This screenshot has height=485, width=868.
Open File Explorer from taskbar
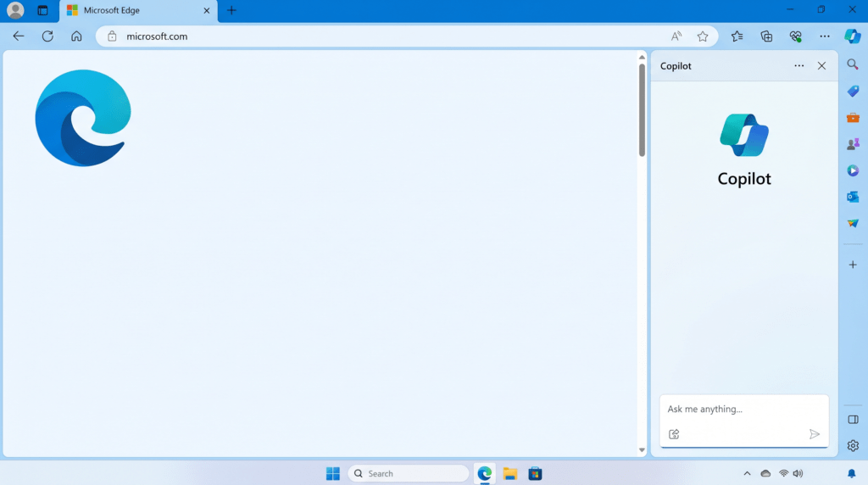coord(509,474)
